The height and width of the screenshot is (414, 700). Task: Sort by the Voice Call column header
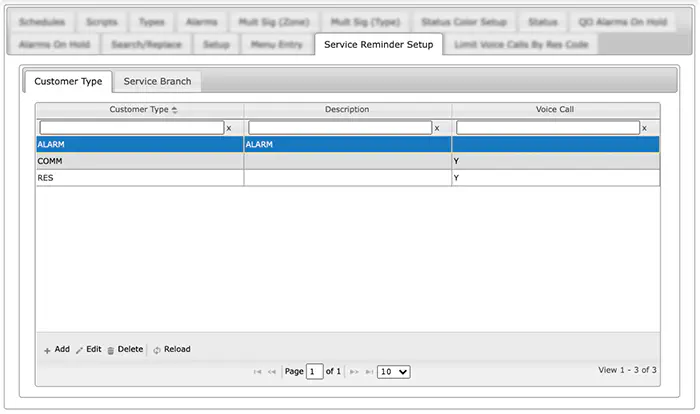[555, 109]
